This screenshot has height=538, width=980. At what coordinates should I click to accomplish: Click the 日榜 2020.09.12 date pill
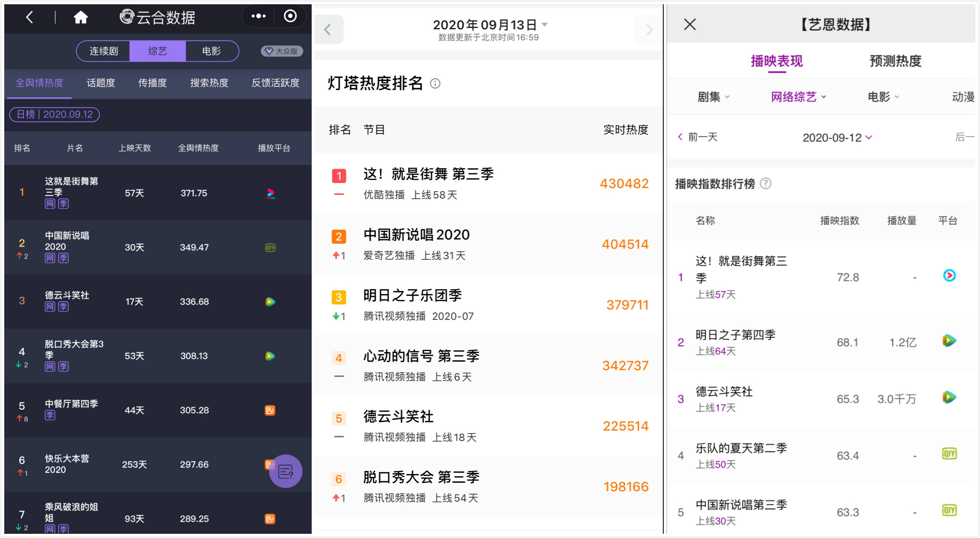[54, 114]
